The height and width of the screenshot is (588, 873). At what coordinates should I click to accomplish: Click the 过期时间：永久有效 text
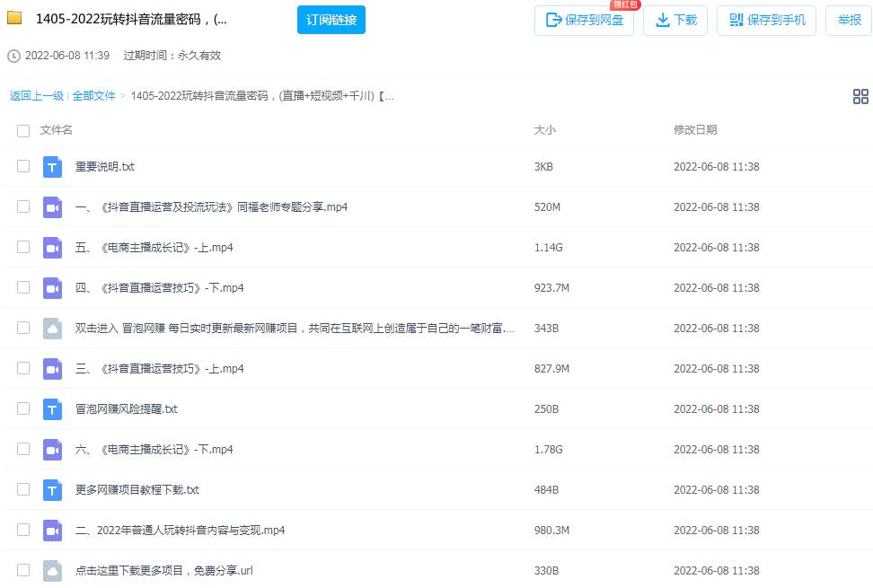(172, 56)
